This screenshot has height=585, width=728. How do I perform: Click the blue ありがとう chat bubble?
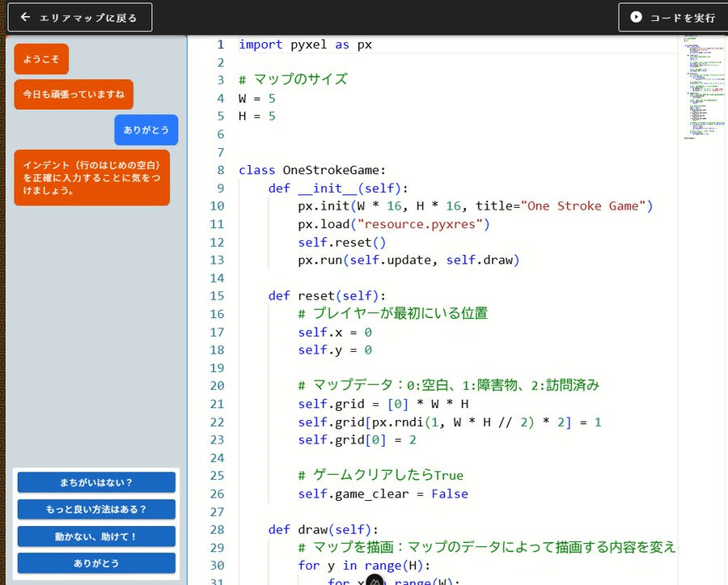click(146, 129)
